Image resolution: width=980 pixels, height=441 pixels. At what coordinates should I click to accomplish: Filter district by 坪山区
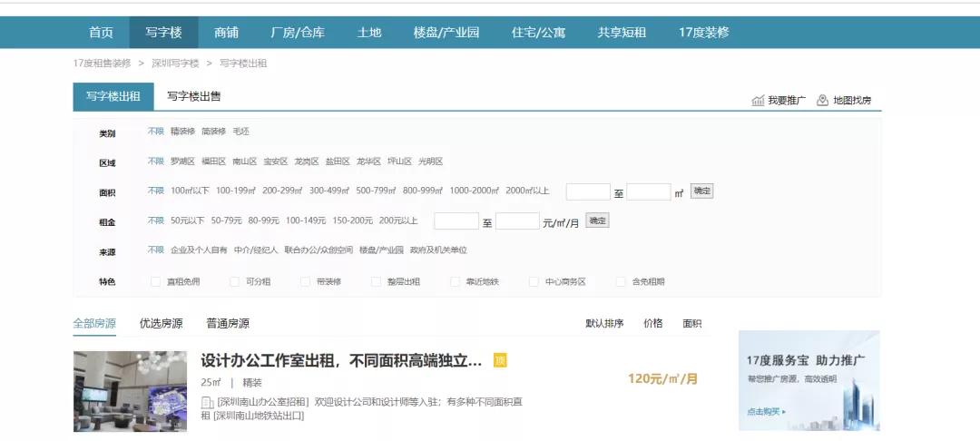click(400, 162)
